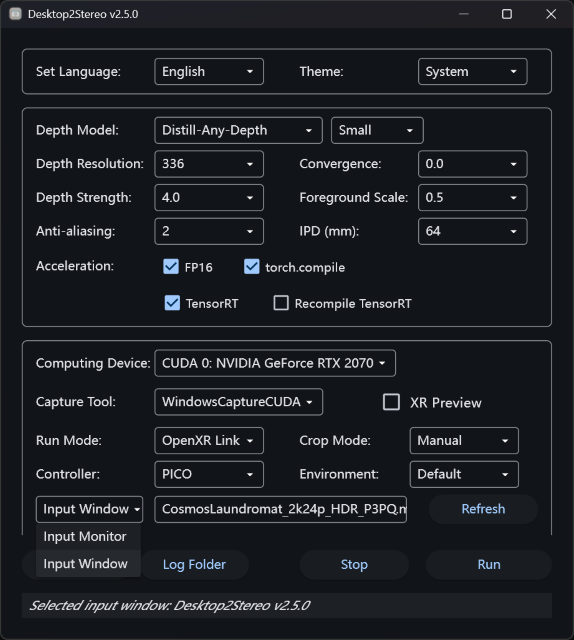
Task: Choose Input Window in the dropdown list
Action: click(x=88, y=564)
